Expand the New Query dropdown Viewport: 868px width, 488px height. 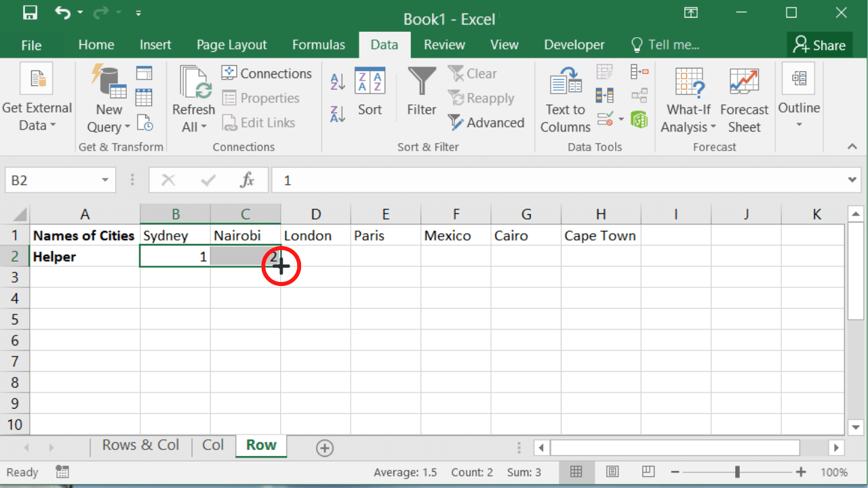(108, 127)
